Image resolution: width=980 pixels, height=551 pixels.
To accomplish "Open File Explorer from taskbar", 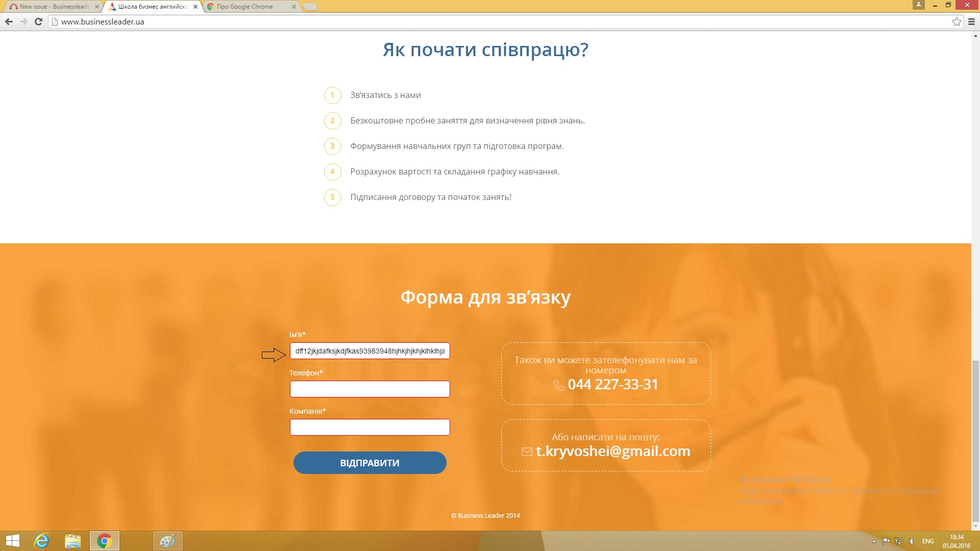I will 73,541.
